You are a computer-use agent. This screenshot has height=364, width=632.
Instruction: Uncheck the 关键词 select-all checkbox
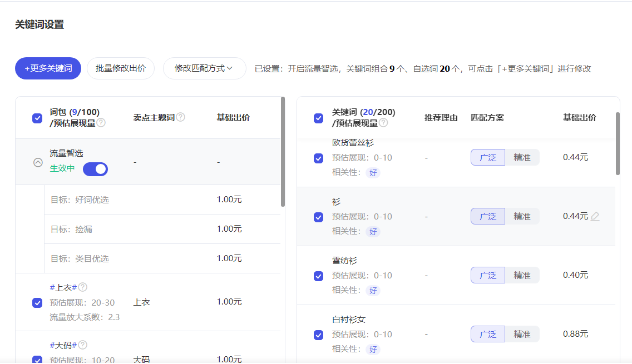pos(318,118)
